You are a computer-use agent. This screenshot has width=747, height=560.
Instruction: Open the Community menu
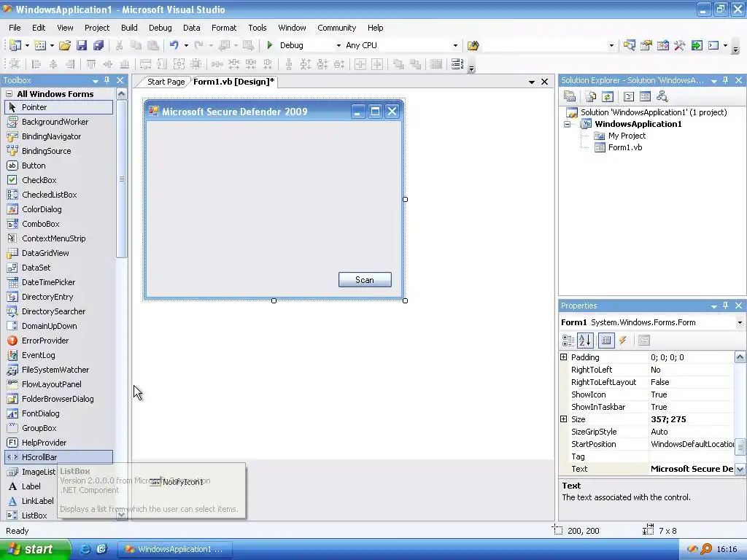click(337, 28)
